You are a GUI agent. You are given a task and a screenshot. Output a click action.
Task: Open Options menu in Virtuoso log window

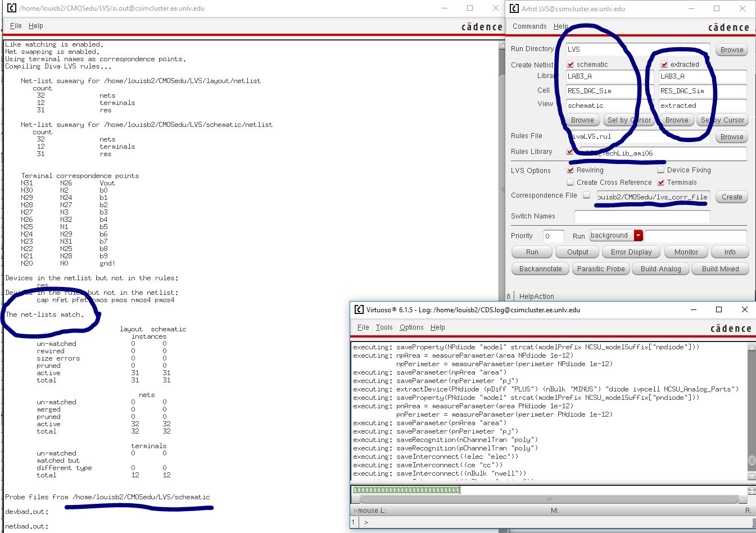tap(411, 327)
